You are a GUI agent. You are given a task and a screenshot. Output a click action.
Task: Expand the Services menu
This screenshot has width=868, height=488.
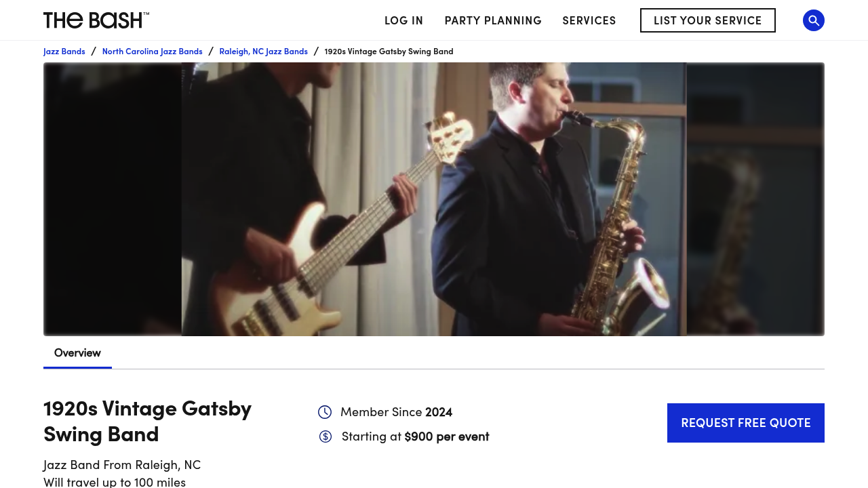589,20
